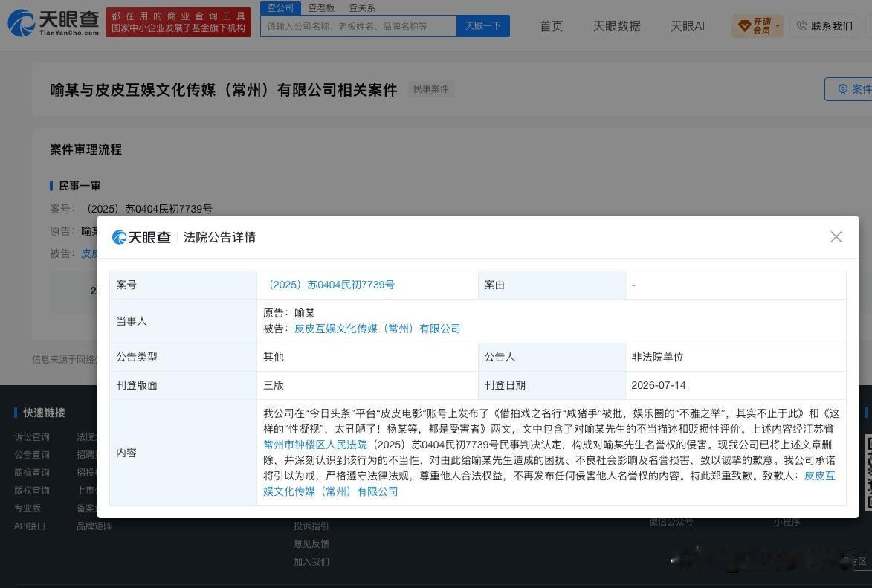The image size is (872, 588).
Task: Close the 法院公告详情 dialog
Action: (x=836, y=237)
